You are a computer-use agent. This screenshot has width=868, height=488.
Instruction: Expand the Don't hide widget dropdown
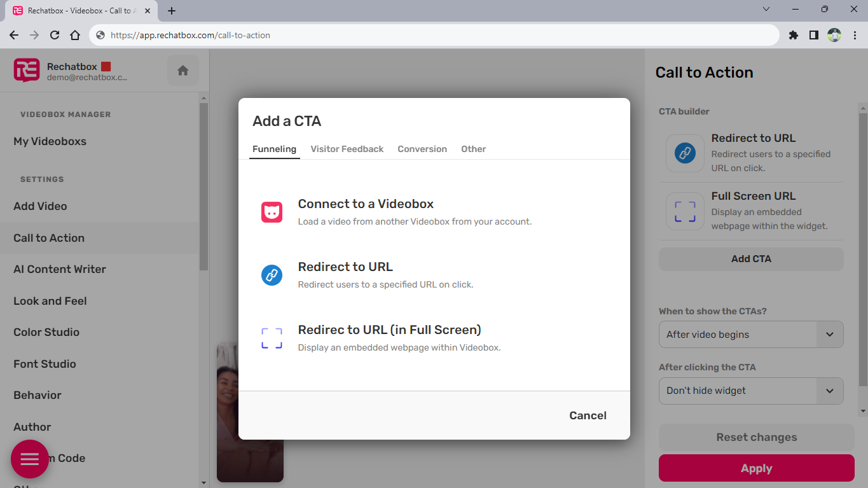pyautogui.click(x=751, y=391)
